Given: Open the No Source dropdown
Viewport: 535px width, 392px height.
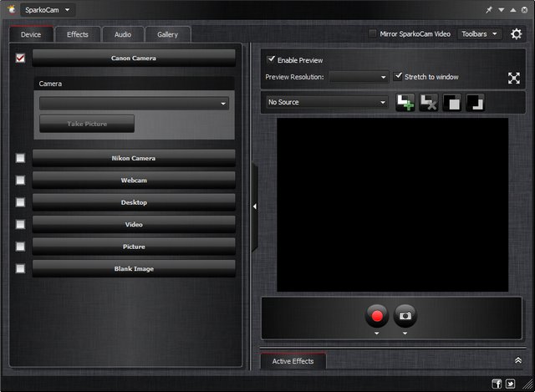Looking at the screenshot, I should pyautogui.click(x=327, y=102).
